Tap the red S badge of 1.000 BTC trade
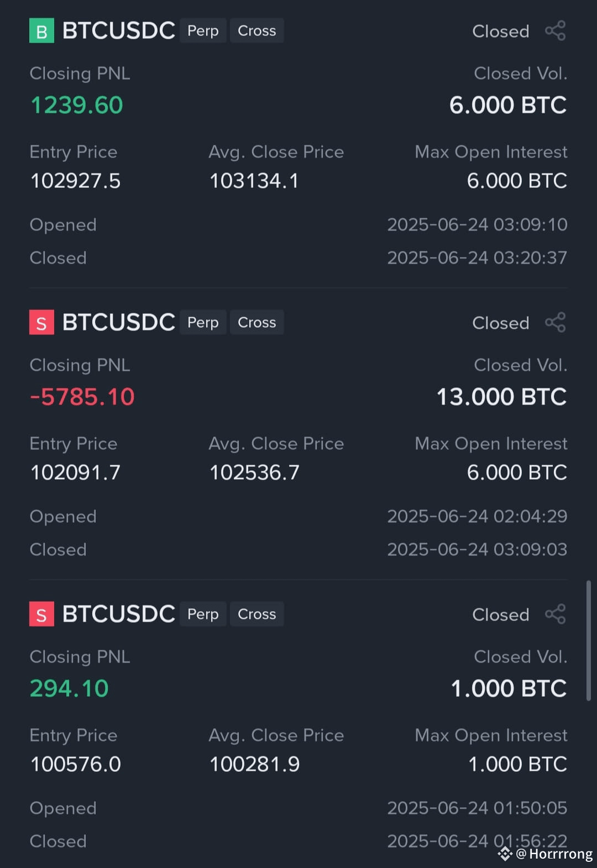597x868 pixels. [41, 614]
